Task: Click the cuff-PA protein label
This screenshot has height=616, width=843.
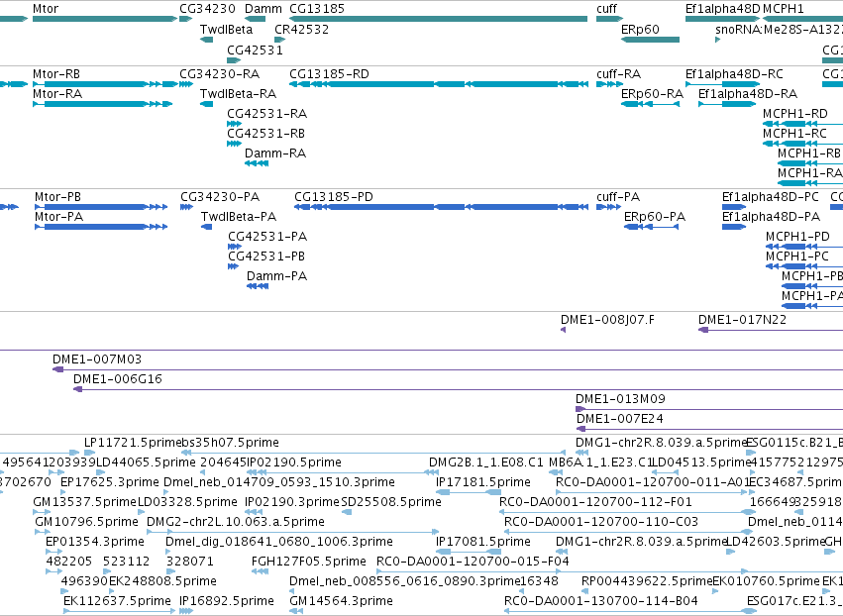Action: [x=618, y=197]
